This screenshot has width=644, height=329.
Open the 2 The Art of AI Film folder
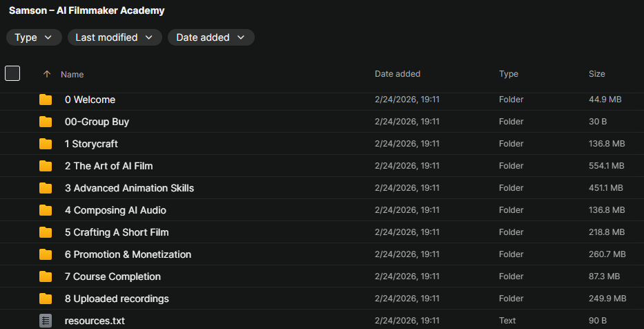pos(108,166)
